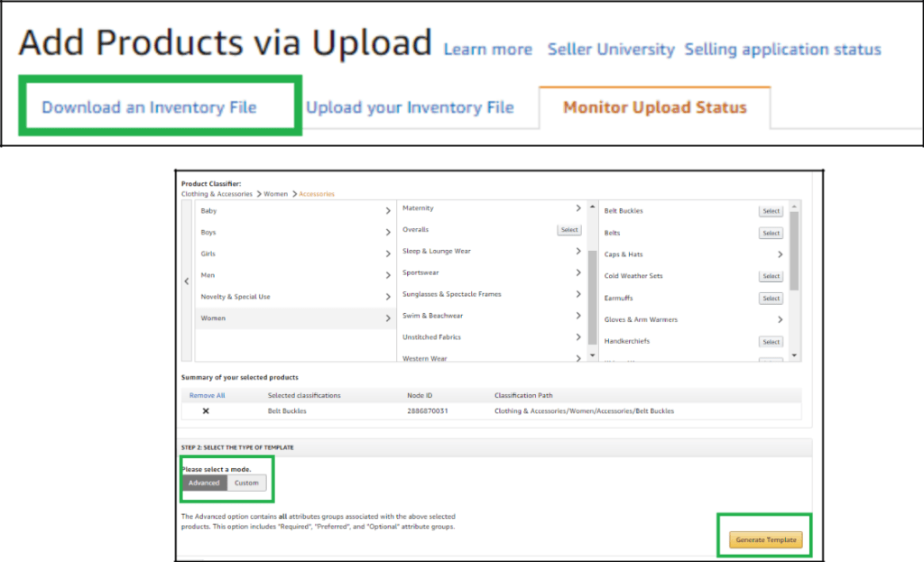Open the Learn more link

click(487, 50)
